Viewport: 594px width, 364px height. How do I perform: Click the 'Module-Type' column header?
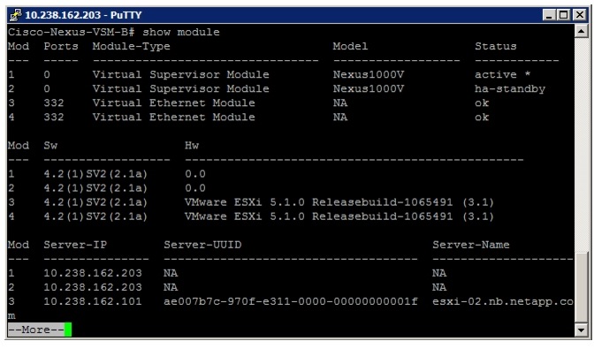(x=131, y=46)
